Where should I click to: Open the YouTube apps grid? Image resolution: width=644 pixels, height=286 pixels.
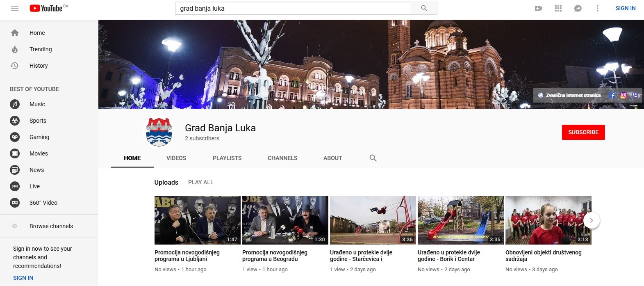click(x=558, y=8)
